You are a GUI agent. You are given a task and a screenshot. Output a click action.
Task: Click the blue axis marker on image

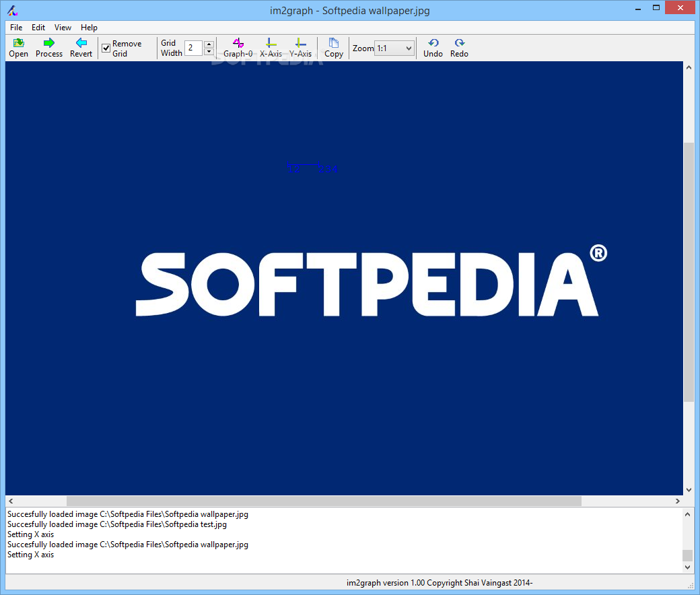coord(312,168)
